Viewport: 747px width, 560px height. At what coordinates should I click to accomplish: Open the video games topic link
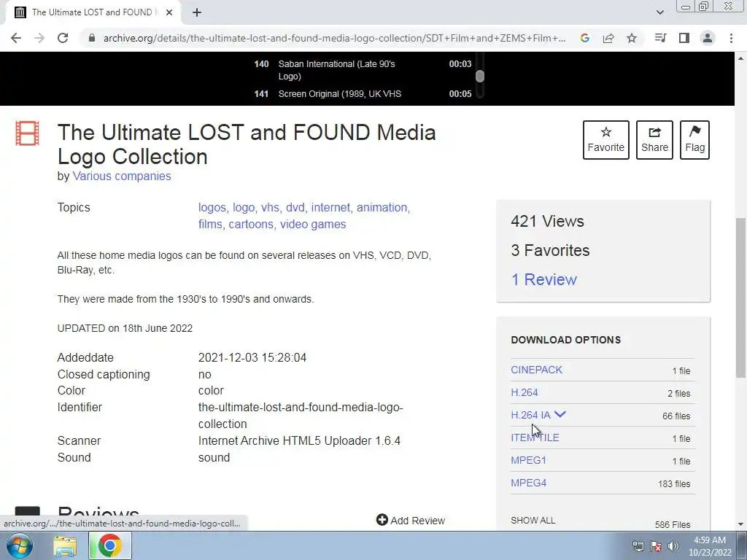(313, 225)
